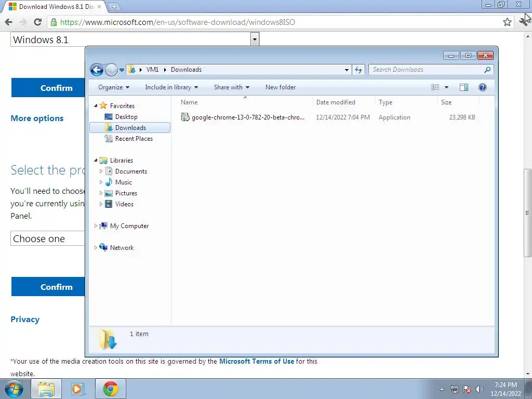This screenshot has width=532, height=399.
Task: Bookmark this page with the star icon
Action: point(507,22)
